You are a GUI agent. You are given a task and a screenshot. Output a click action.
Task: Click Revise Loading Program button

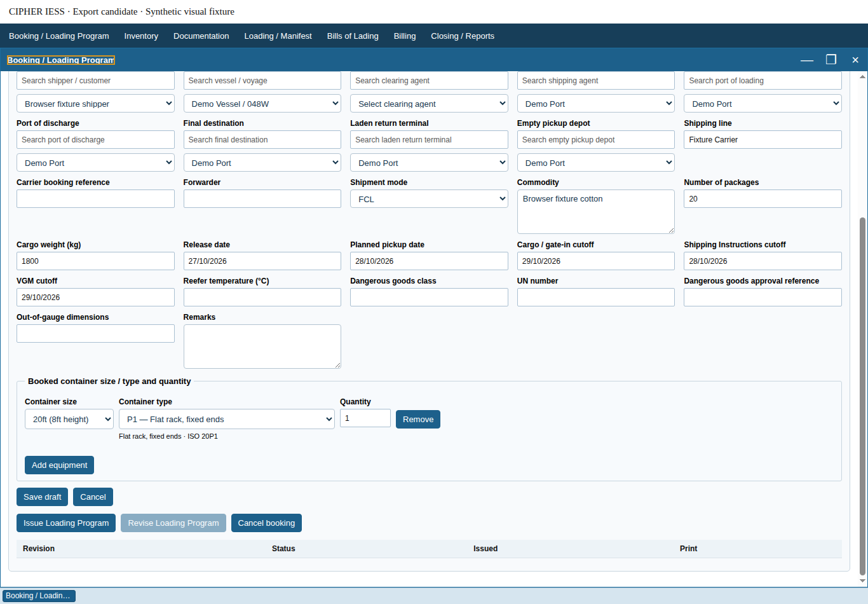(173, 523)
